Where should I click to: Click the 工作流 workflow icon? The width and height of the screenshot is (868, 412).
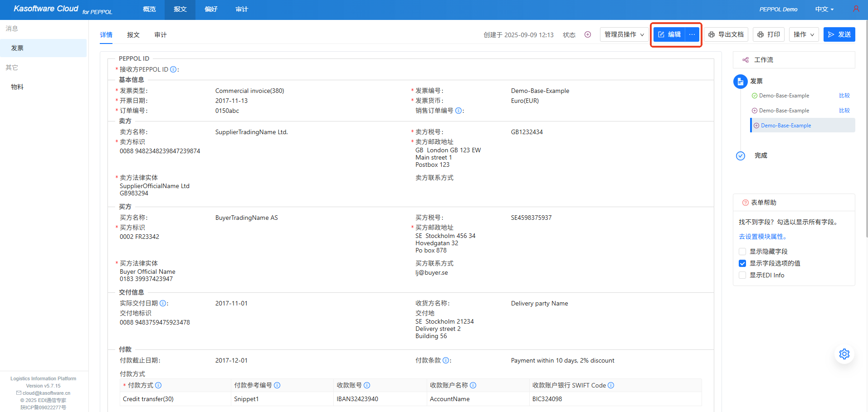click(x=745, y=59)
